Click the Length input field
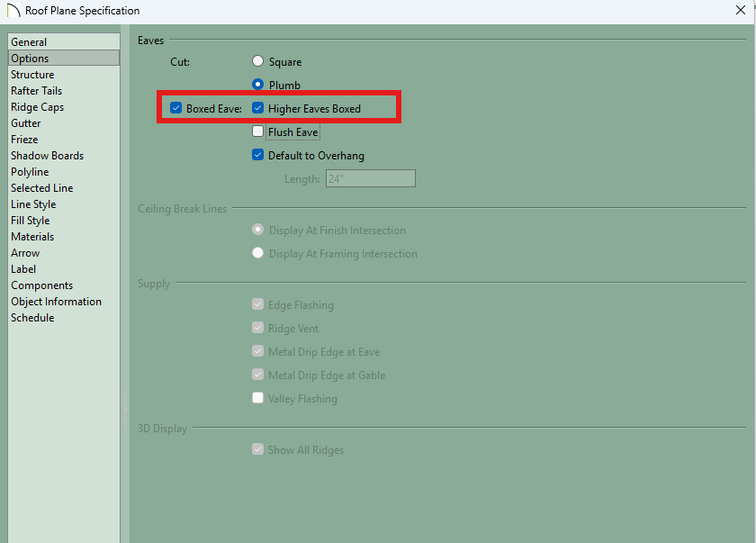 tap(370, 178)
